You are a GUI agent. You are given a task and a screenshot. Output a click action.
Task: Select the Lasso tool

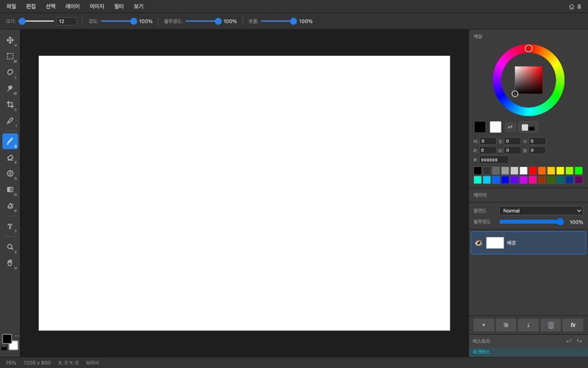pyautogui.click(x=10, y=72)
